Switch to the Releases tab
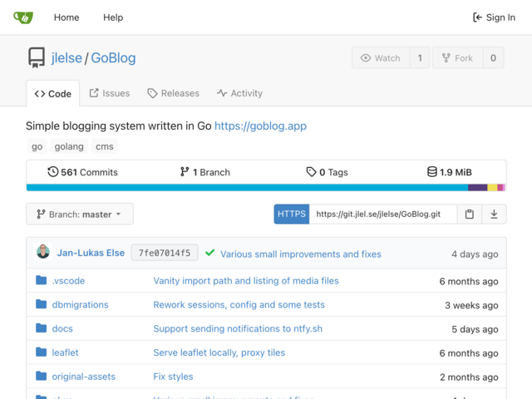This screenshot has width=532, height=399. [x=174, y=93]
